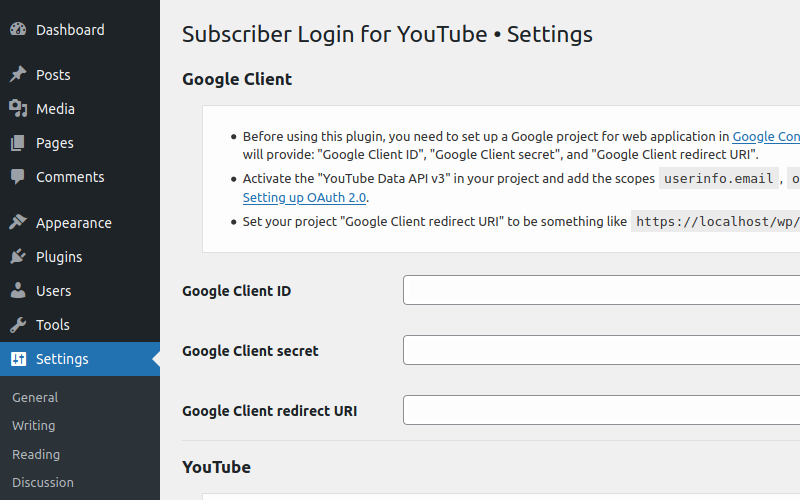Click the Google Client section heading
Screen dimensions: 800x500
tap(237, 79)
